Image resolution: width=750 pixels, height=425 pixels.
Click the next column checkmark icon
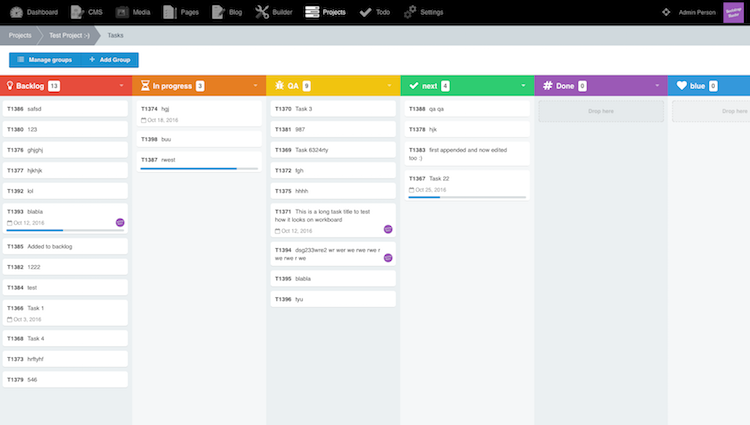414,86
